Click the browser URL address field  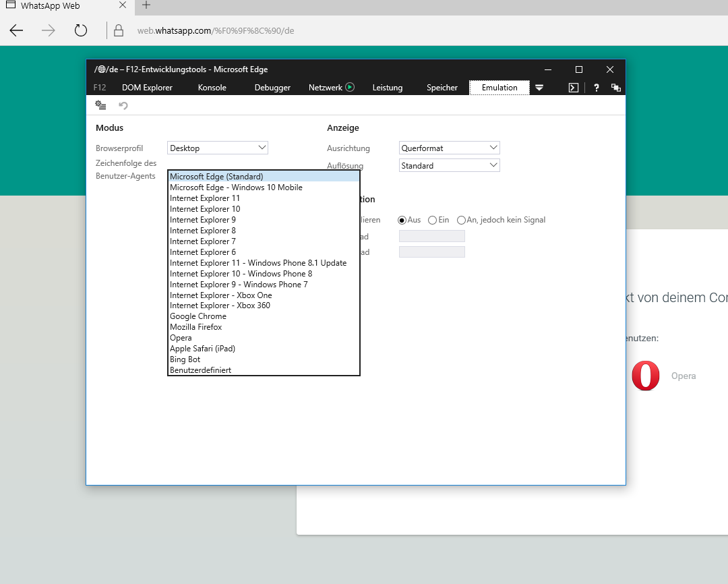pos(216,30)
